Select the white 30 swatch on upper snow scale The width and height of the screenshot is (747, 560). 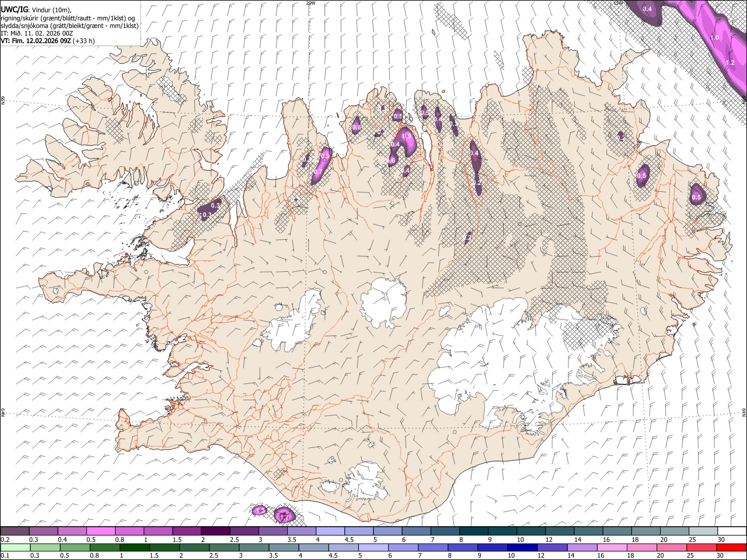click(732, 531)
